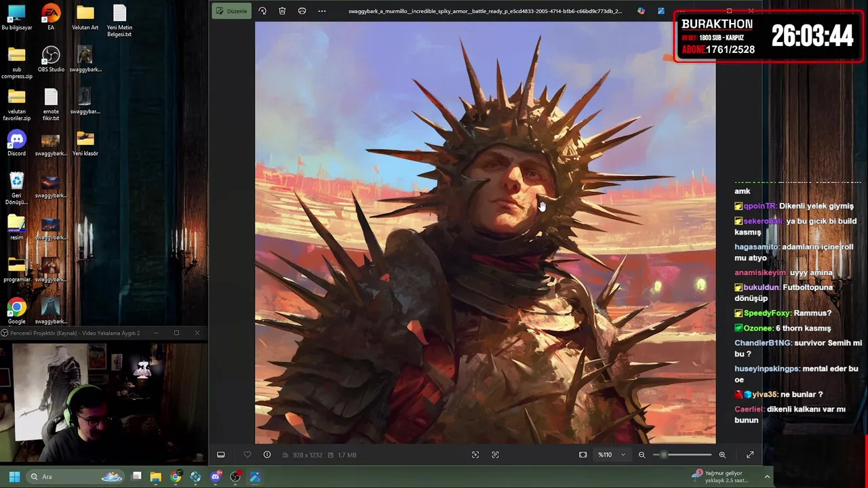Toggle the filmstrip view icon
Image resolution: width=868 pixels, height=488 pixels.
tap(220, 455)
